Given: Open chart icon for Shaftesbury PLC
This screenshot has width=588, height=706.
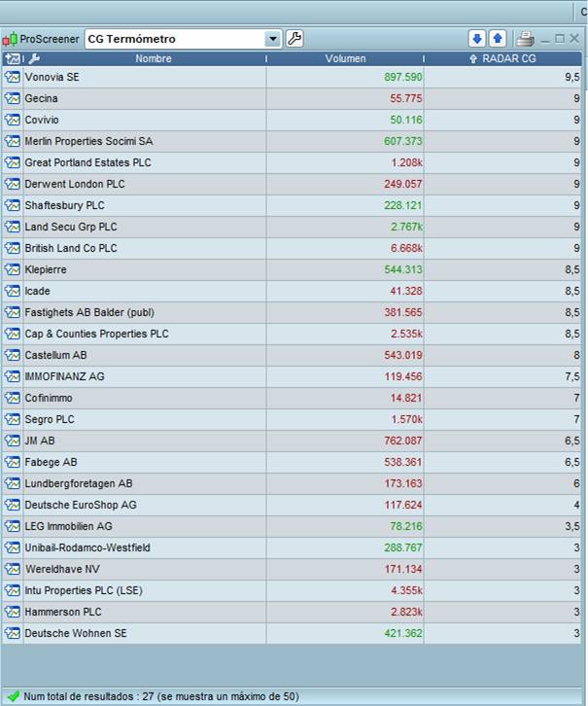Looking at the screenshot, I should click(13, 205).
